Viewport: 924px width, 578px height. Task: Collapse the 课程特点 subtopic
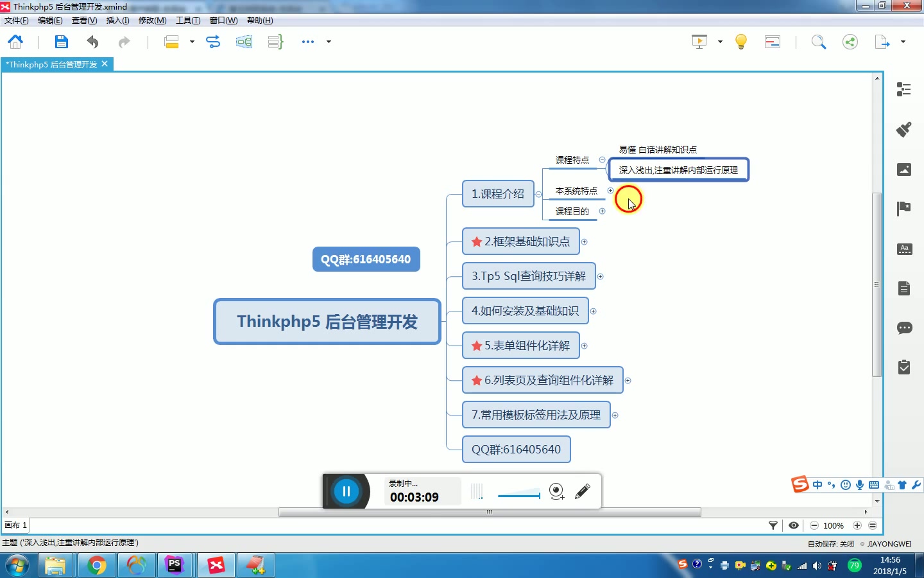602,159
